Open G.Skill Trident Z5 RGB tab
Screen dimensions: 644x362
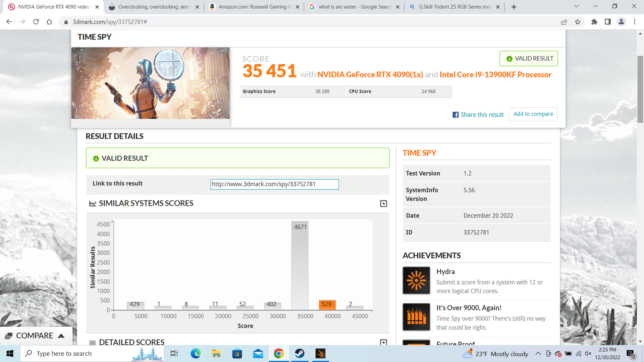click(x=455, y=7)
